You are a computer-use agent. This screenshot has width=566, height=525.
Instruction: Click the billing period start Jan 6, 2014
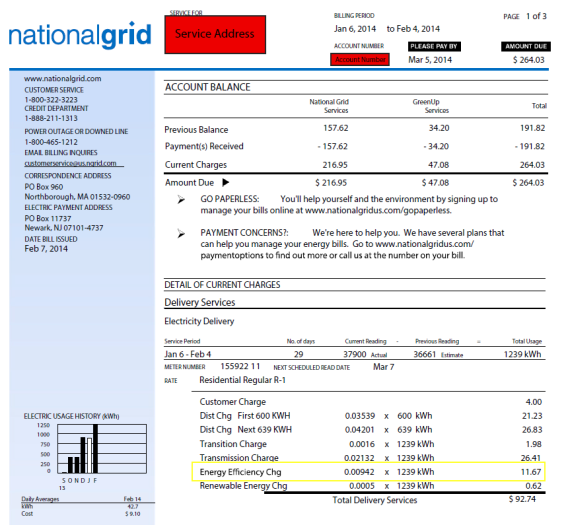(x=355, y=29)
